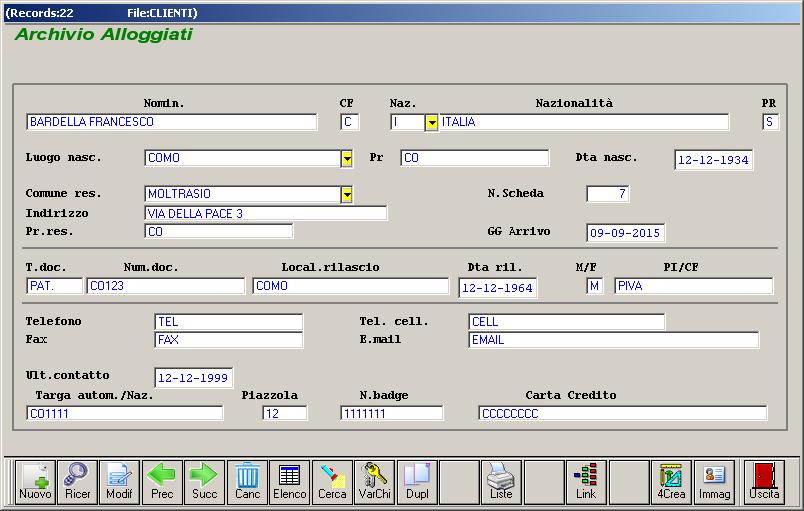Open VarChi keys icon
This screenshot has height=511, width=804.
374,482
